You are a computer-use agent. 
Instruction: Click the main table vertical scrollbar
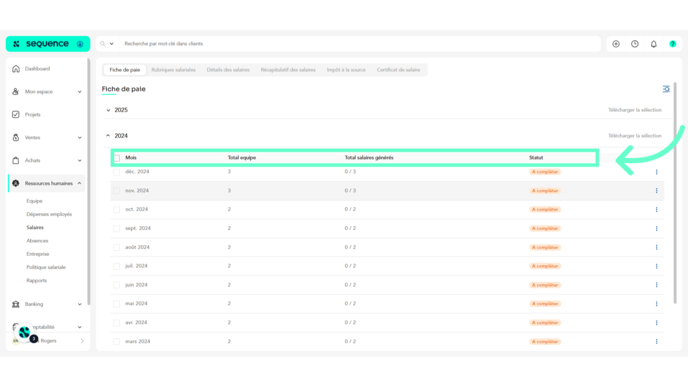pos(675,193)
